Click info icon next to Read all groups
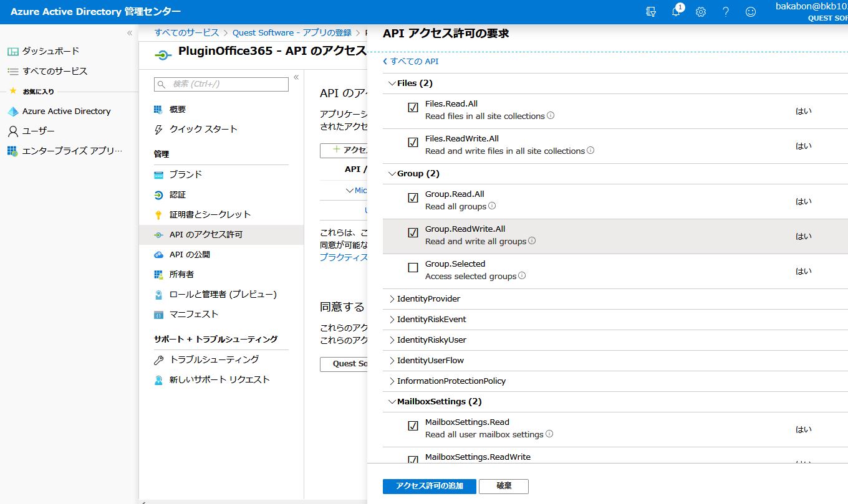Screen dimensions: 848x504 pos(492,206)
